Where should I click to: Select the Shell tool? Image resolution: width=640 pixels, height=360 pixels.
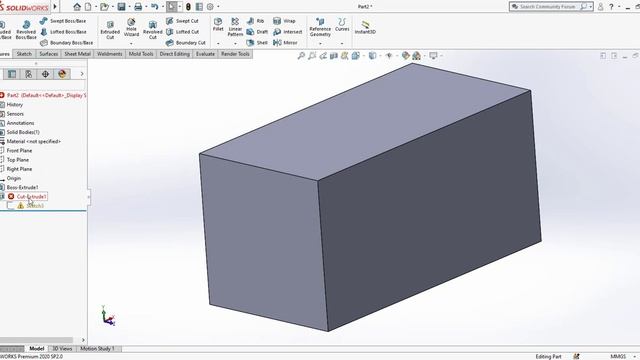(257, 43)
